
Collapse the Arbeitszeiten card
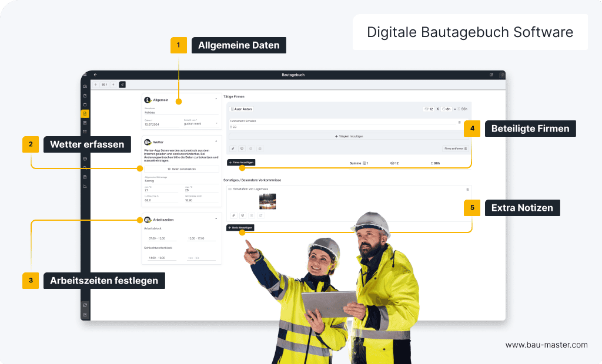point(215,218)
